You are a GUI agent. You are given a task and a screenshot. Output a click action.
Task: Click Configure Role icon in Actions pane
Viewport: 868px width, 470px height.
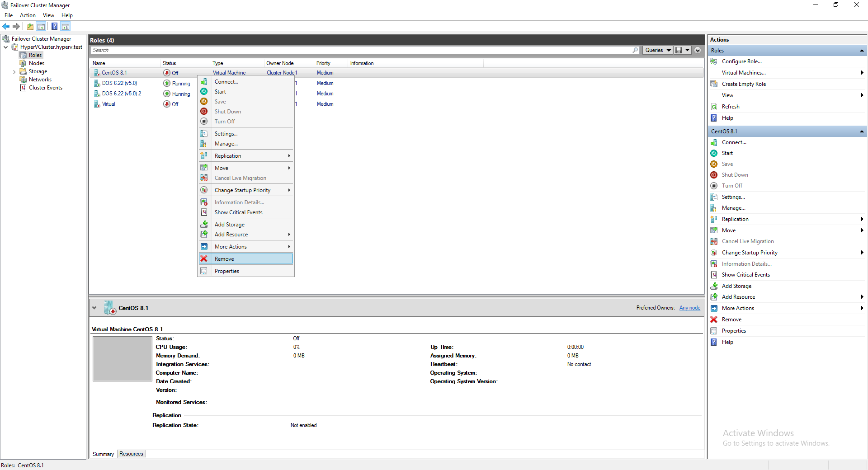tap(714, 61)
